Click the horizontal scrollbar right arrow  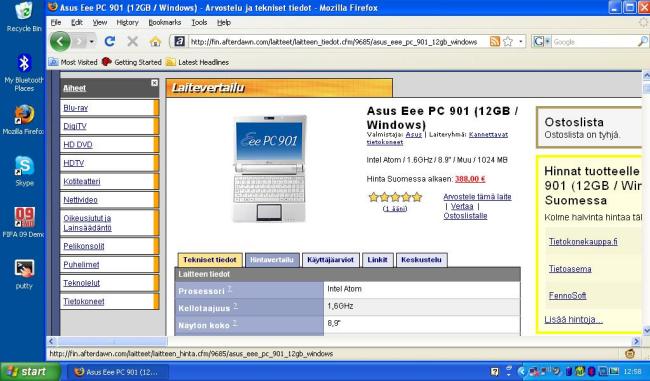[636, 341]
